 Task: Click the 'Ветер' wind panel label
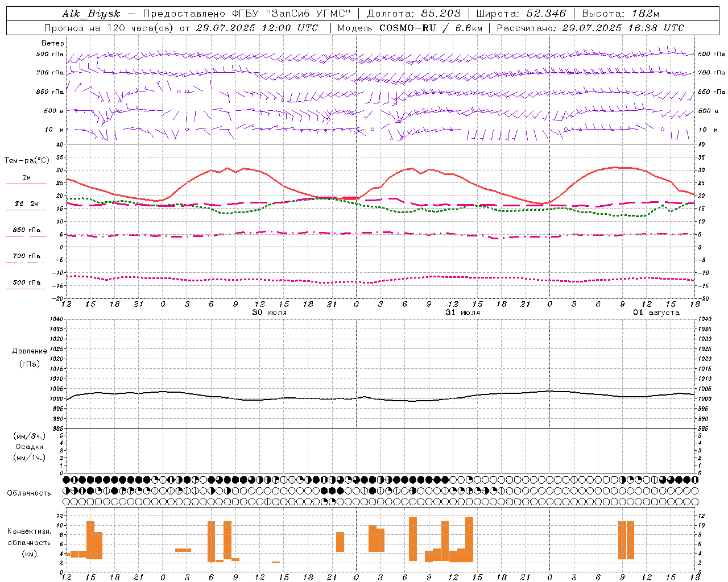(53, 43)
